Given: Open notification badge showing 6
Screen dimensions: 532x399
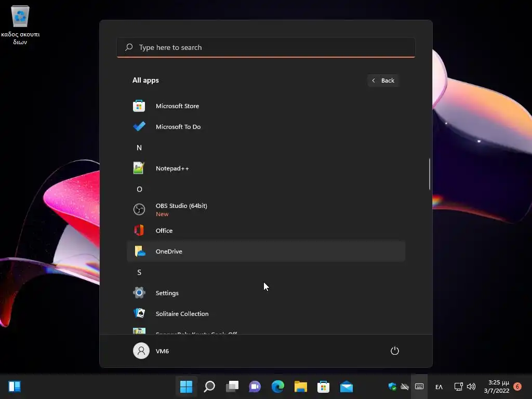Looking at the screenshot, I should [x=517, y=387].
